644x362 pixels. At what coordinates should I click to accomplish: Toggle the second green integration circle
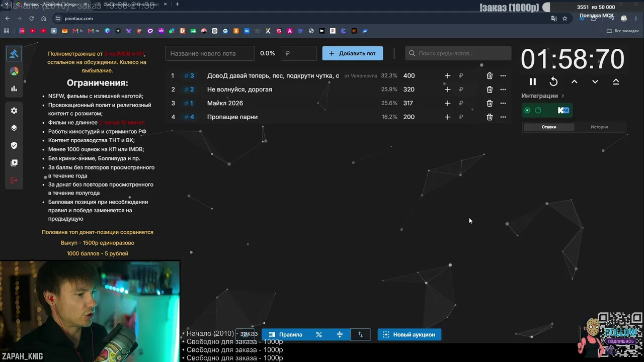(538, 111)
